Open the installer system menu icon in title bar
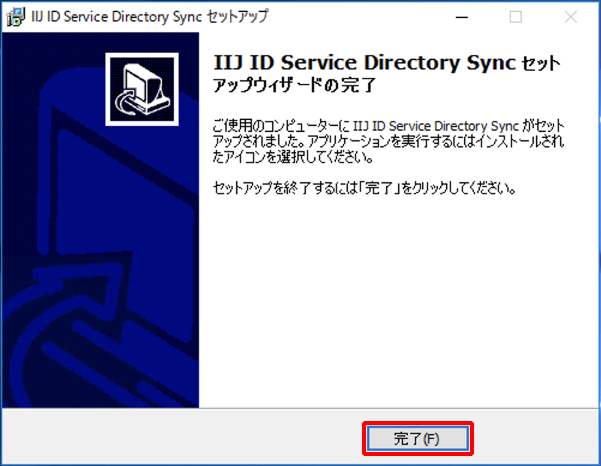The height and width of the screenshot is (466, 601). (16, 17)
